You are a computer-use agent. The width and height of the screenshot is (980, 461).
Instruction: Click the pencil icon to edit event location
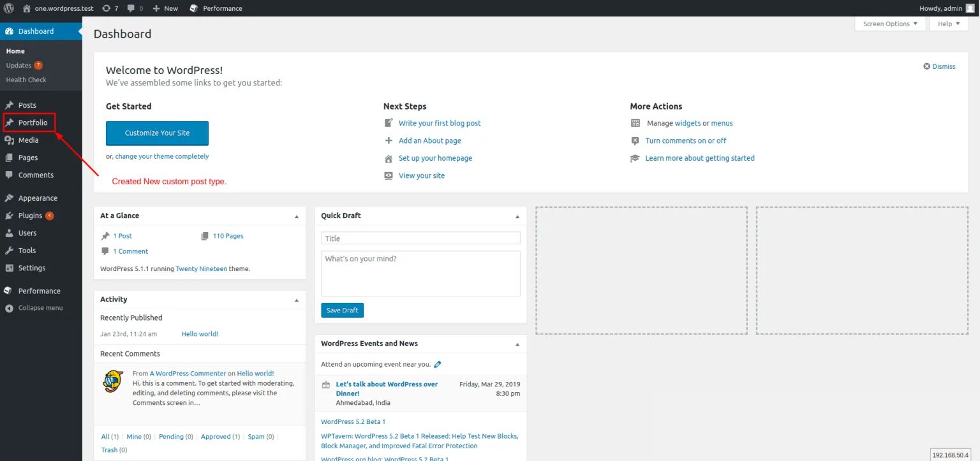tap(437, 365)
